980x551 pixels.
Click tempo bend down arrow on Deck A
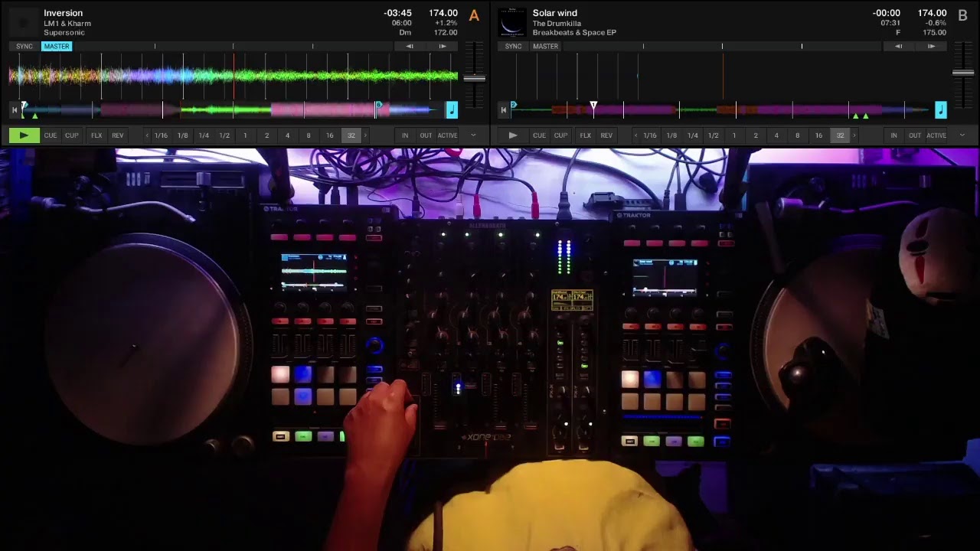coord(410,47)
